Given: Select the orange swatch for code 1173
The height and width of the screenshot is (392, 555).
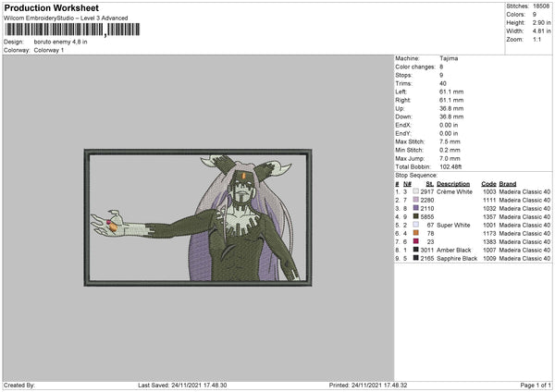Looking at the screenshot, I should click(415, 233).
